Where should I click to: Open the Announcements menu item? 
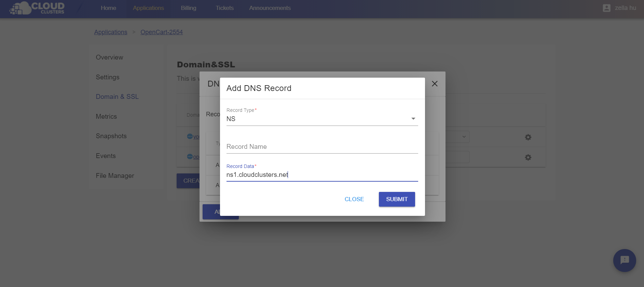click(270, 8)
